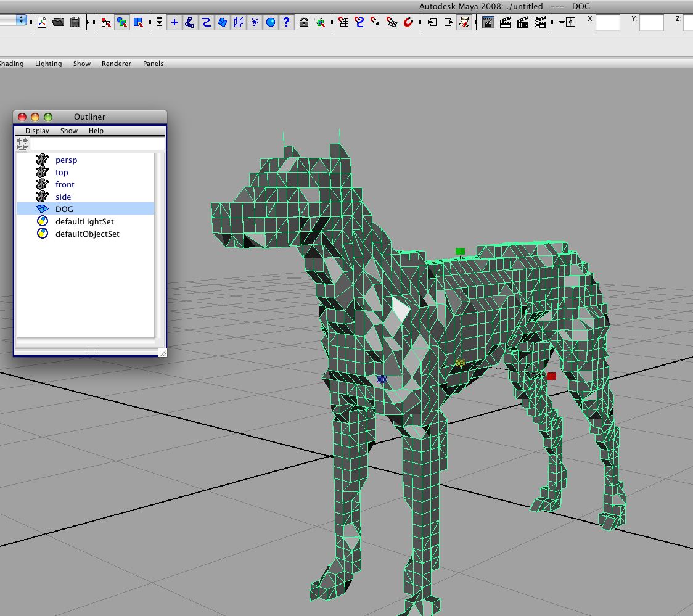Click the Outliner filter arrows icon
Screen dimensions: 693x616
click(x=22, y=144)
